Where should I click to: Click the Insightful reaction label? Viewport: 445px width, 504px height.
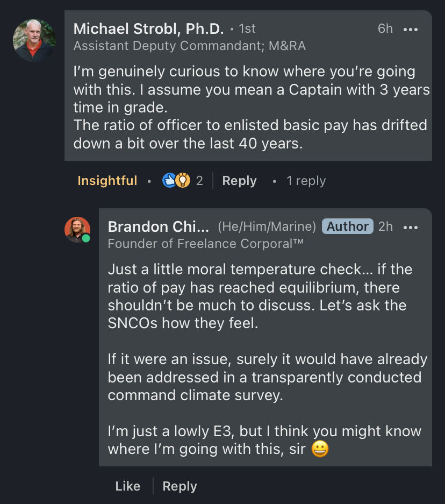point(107,181)
